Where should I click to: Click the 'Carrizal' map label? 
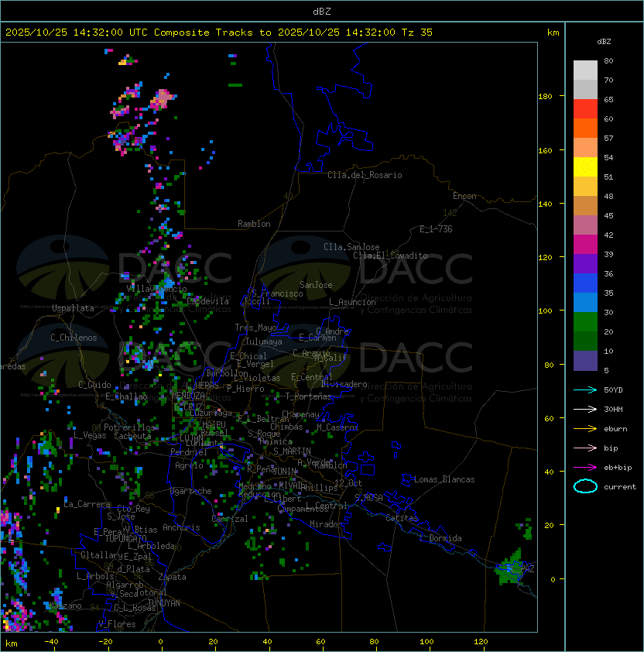click(230, 519)
